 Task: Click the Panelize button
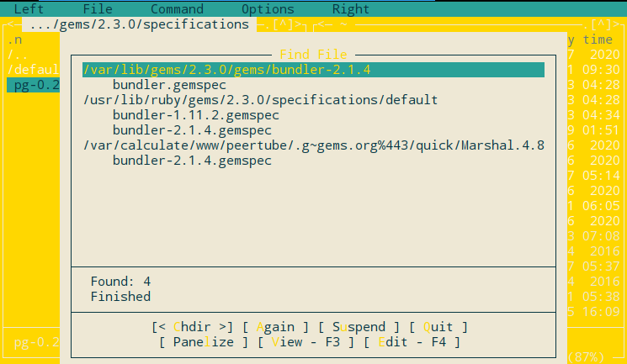point(204,342)
